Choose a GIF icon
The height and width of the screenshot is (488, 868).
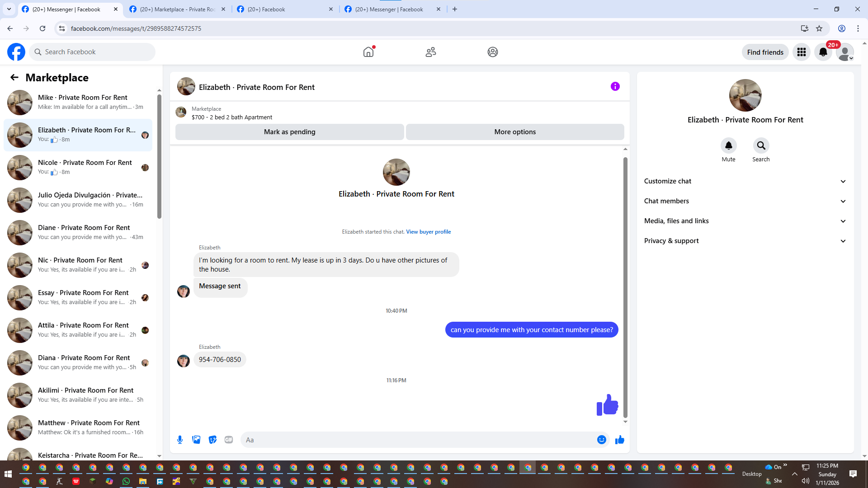tap(229, 440)
